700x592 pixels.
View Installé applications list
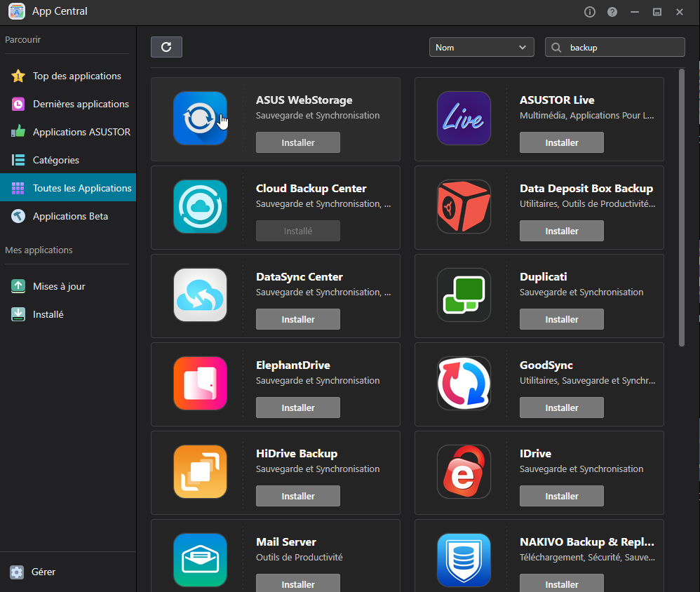[68, 314]
